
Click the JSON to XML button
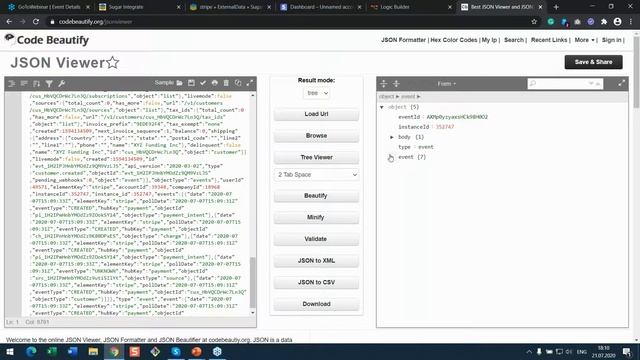316,260
